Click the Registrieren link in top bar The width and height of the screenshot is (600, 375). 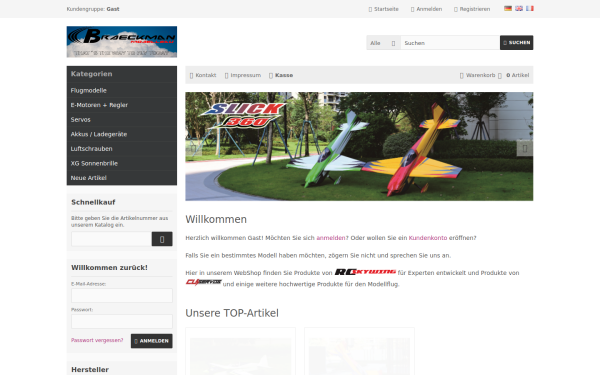click(472, 9)
